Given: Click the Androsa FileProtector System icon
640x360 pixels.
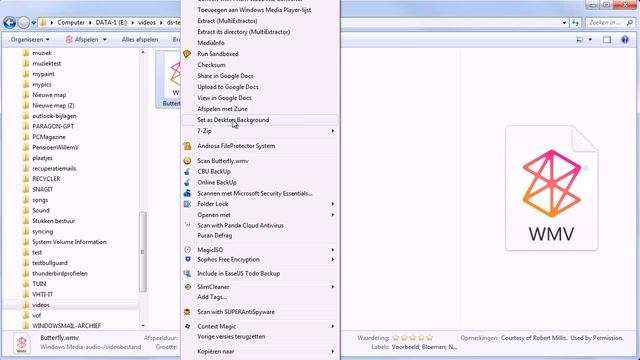Looking at the screenshot, I should coord(187,146).
